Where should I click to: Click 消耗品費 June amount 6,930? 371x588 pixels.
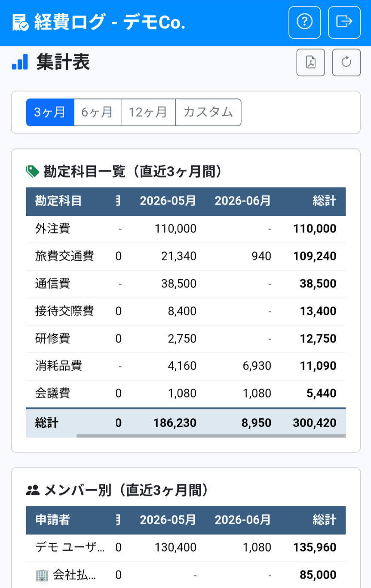[x=257, y=366]
